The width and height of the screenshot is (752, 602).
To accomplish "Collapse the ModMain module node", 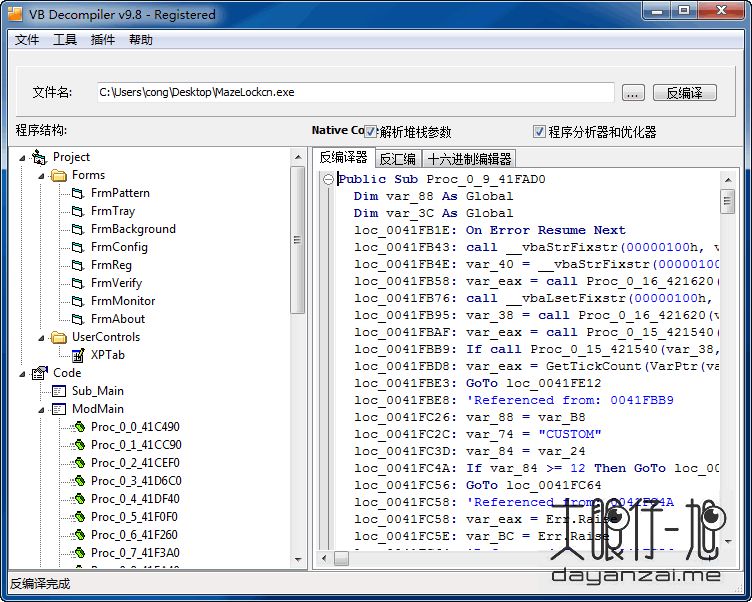I will [41, 410].
